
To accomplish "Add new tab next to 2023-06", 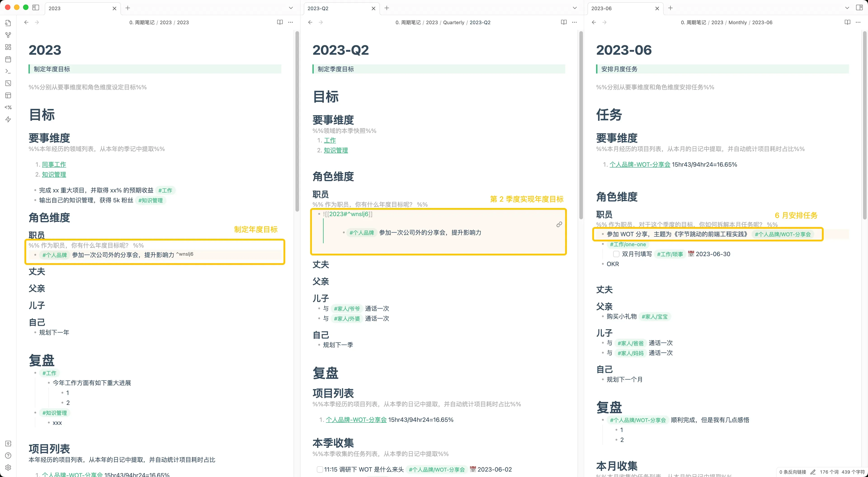I will pyautogui.click(x=670, y=8).
